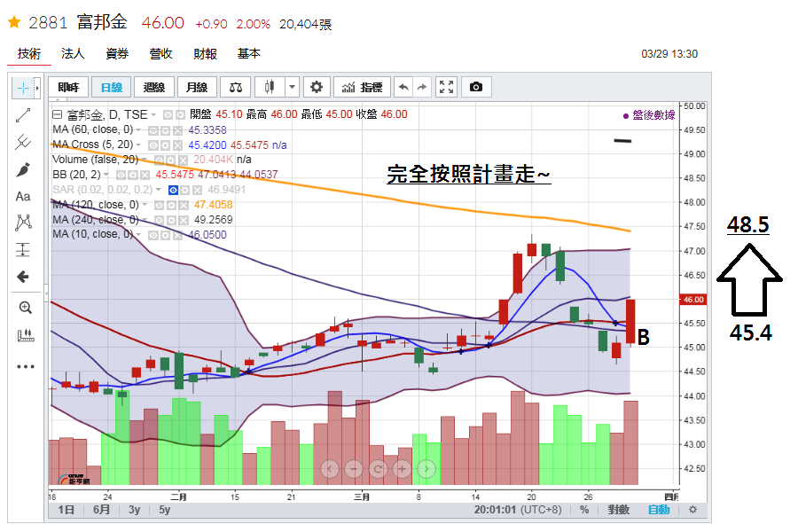Viewport: 798px width, 532px height.
Task: Expand cursor tool options arrow
Action: pyautogui.click(x=36, y=88)
